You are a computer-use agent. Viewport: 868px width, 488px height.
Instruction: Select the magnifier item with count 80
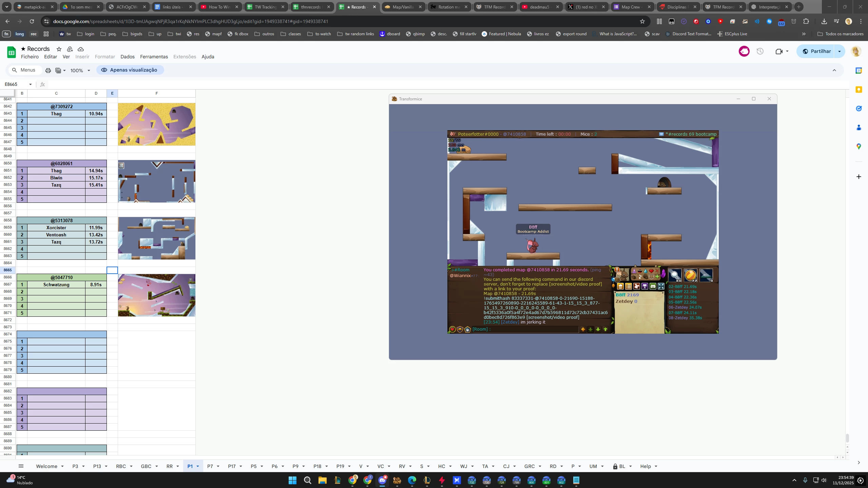(x=675, y=275)
